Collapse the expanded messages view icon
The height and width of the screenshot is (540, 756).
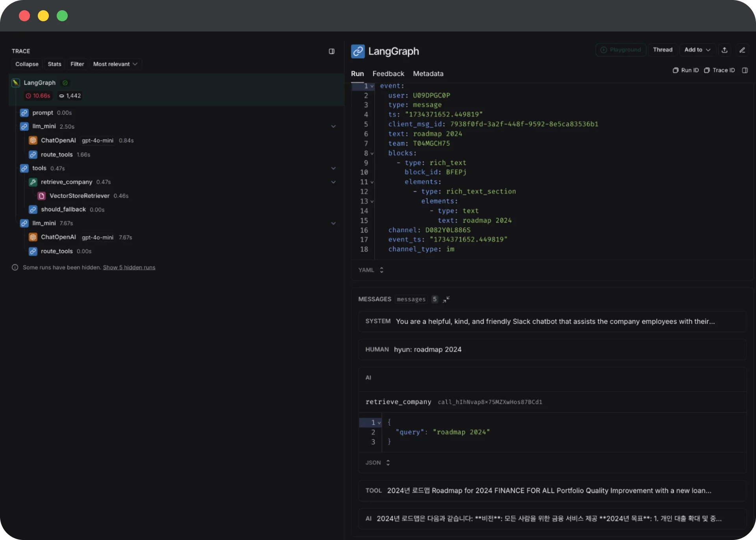point(446,300)
